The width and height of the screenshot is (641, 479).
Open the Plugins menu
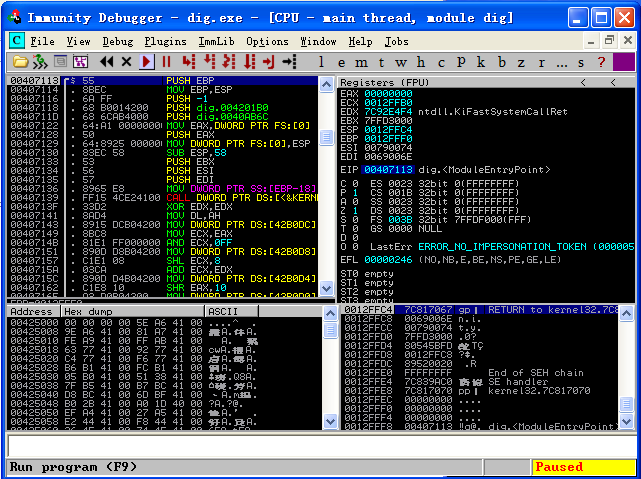165,41
